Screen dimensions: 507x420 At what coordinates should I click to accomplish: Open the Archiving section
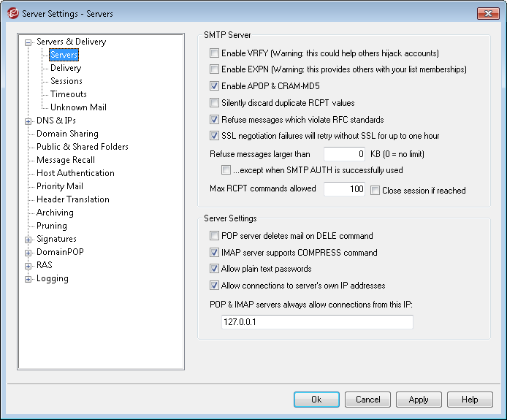point(55,213)
